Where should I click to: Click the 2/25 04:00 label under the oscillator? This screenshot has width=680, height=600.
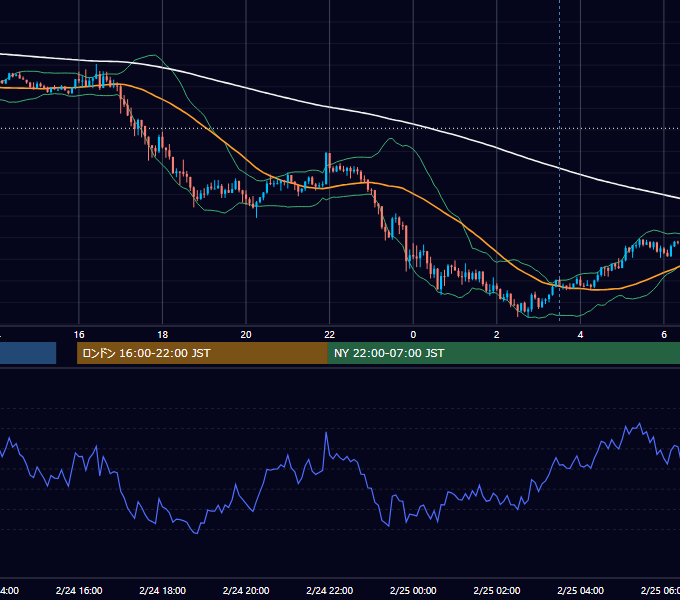coord(580,590)
